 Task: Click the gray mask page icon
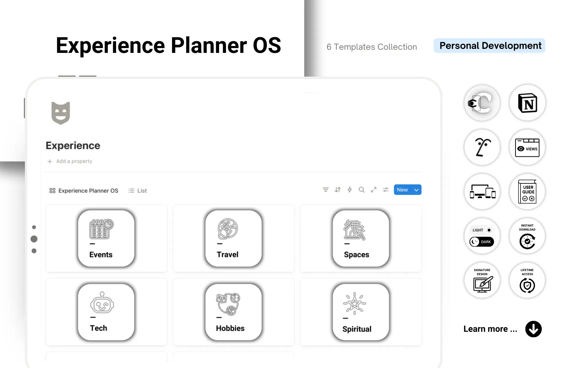pos(61,113)
